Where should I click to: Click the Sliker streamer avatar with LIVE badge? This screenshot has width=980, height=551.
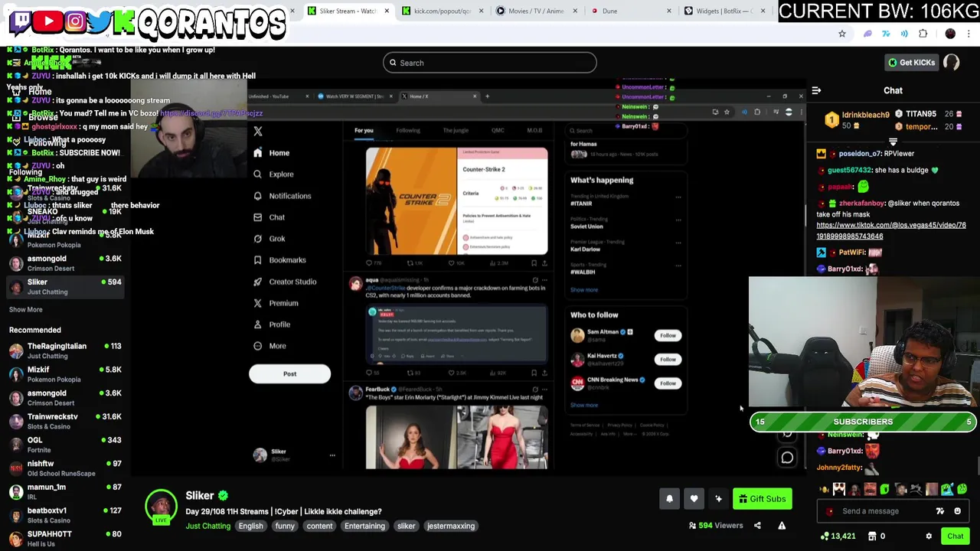tap(161, 507)
